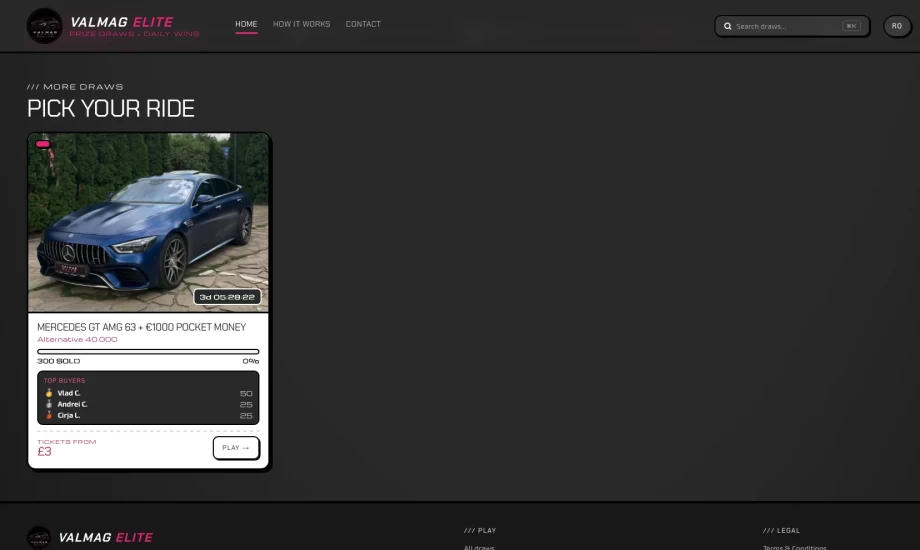The height and width of the screenshot is (550, 920).
Task: Go to How It Works page
Action: pos(301,24)
